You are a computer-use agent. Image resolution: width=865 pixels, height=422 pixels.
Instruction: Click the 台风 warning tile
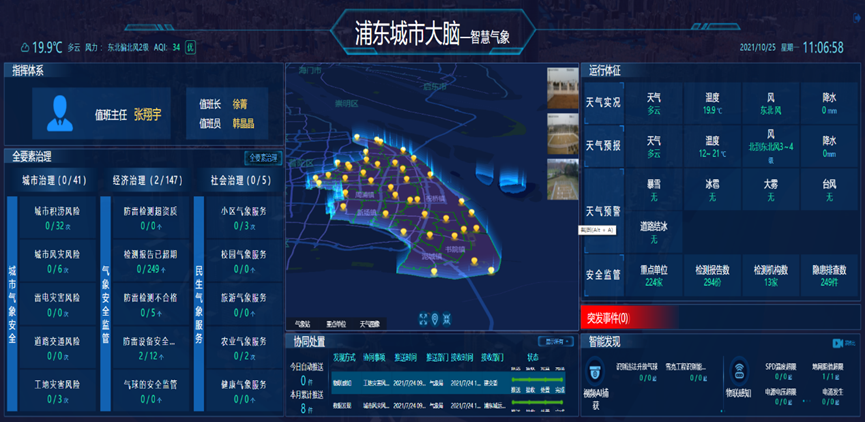coord(829,189)
